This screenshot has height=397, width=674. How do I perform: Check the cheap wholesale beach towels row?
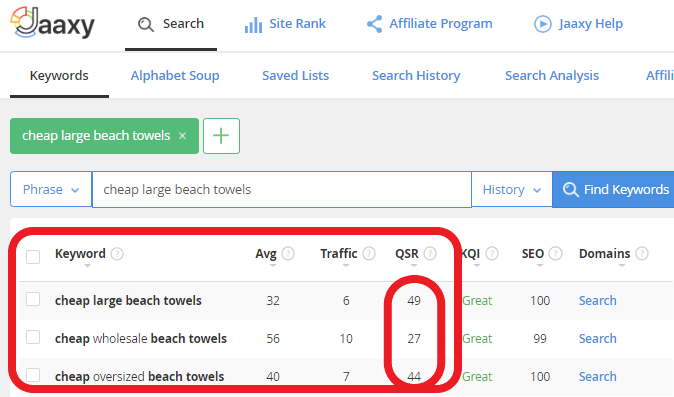(x=33, y=337)
